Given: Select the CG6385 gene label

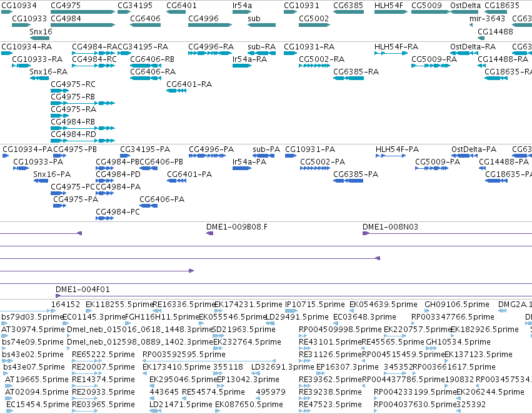Looking at the screenshot, I should [348, 6].
